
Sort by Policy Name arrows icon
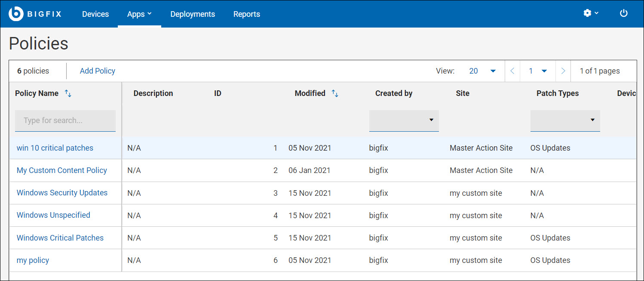(68, 93)
